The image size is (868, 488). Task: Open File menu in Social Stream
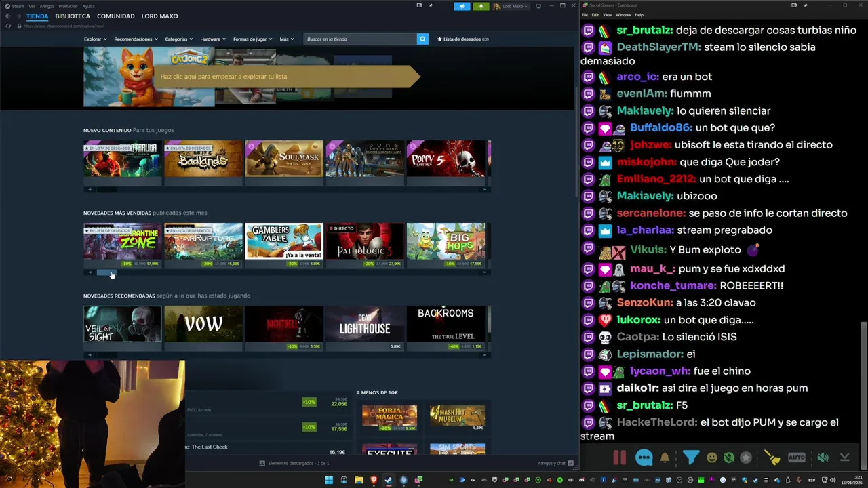(585, 15)
